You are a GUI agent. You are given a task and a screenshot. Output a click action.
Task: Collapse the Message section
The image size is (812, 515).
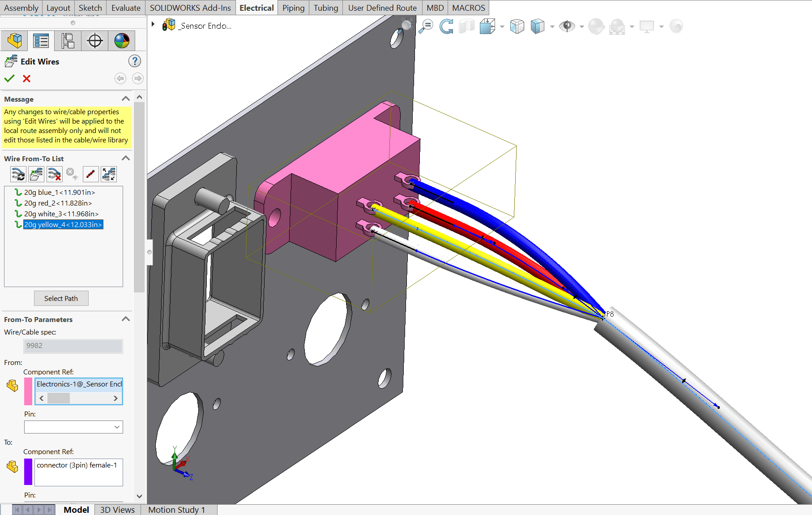pyautogui.click(x=126, y=99)
